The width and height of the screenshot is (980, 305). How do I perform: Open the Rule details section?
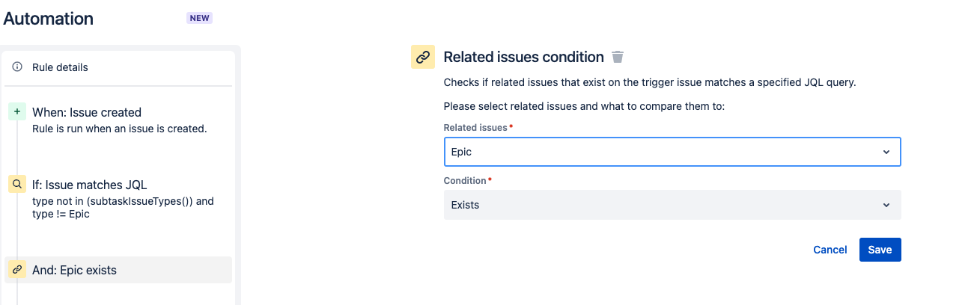(x=60, y=67)
